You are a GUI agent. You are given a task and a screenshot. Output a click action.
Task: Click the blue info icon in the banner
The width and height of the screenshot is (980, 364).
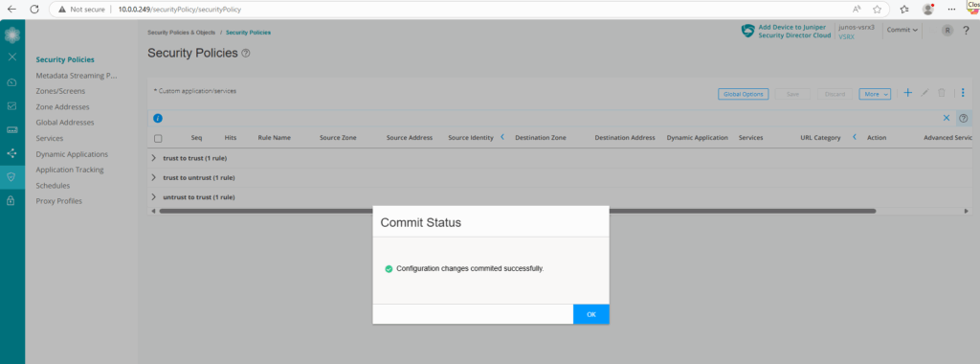pyautogui.click(x=158, y=118)
